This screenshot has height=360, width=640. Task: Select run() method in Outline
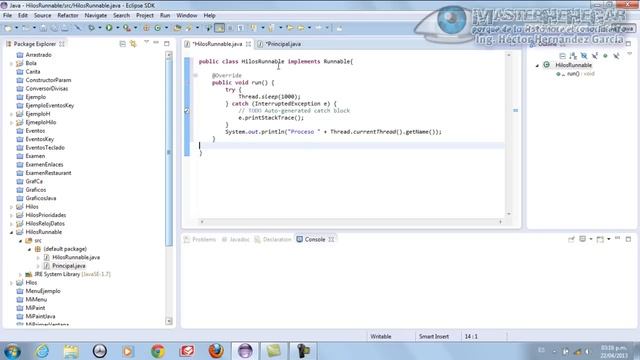coord(576,74)
